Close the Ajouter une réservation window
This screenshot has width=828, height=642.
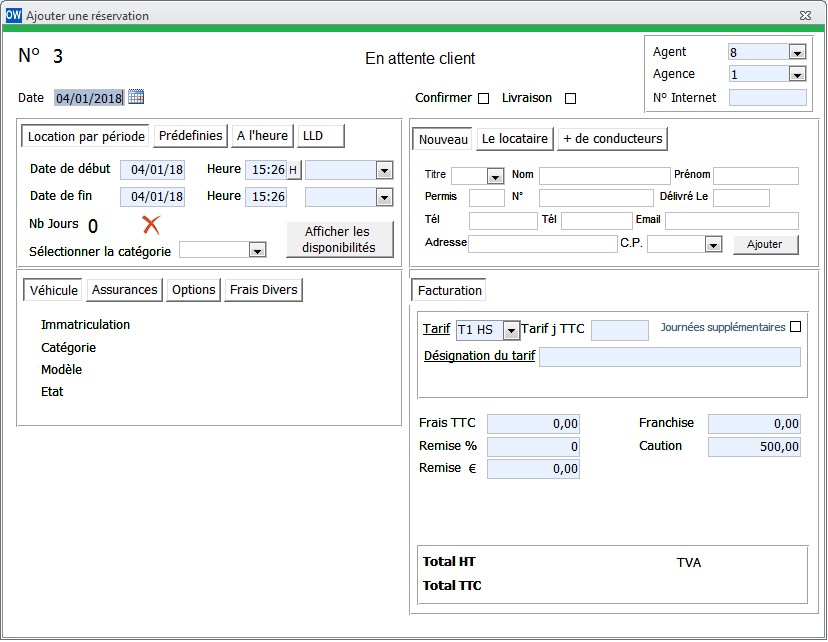point(805,15)
